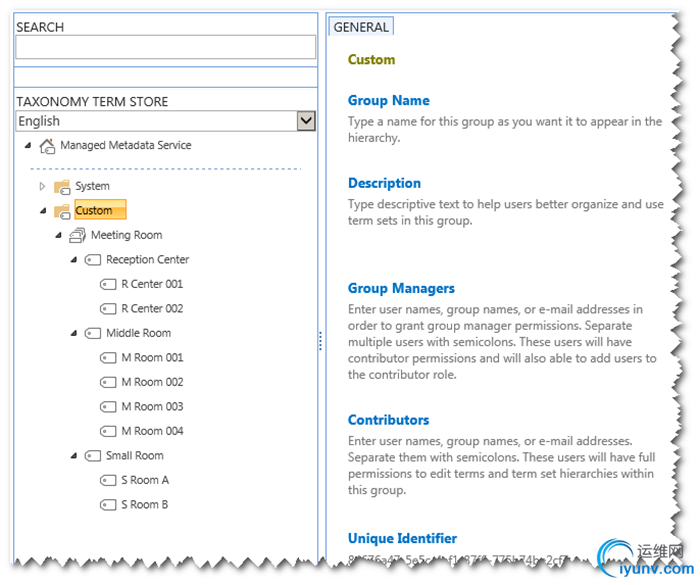
Task: Select the Small Room term
Action: (x=135, y=456)
